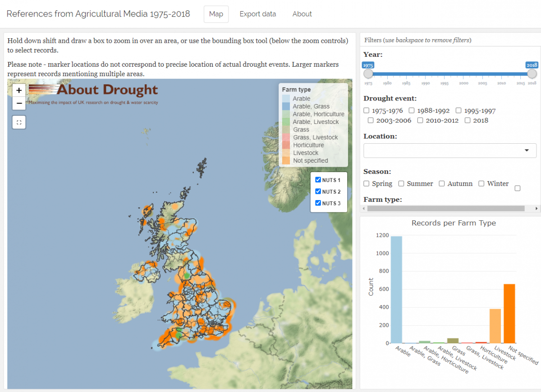The height and width of the screenshot is (392, 541).
Task: Click the page title References from Agricultural Media
Action: [98, 14]
